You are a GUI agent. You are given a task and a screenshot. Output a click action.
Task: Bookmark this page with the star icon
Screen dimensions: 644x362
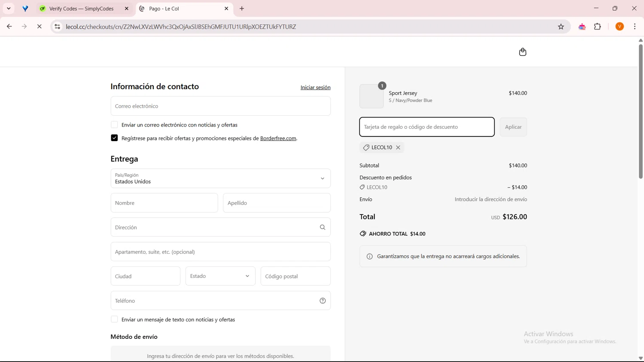[x=561, y=27]
